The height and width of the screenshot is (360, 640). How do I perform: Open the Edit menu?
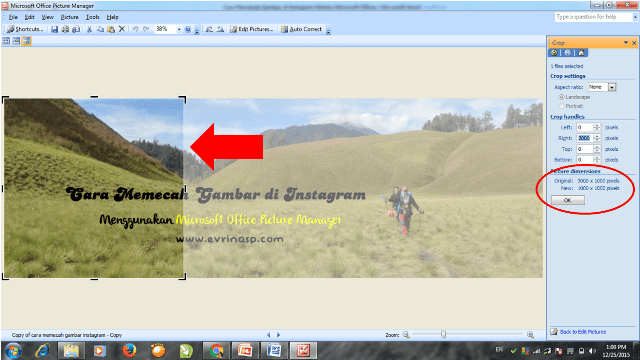click(x=29, y=17)
